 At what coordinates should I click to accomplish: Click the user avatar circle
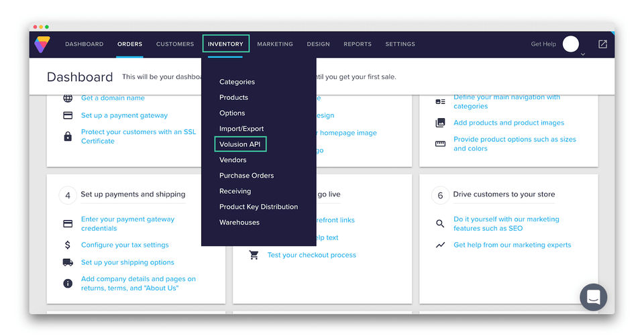[570, 44]
